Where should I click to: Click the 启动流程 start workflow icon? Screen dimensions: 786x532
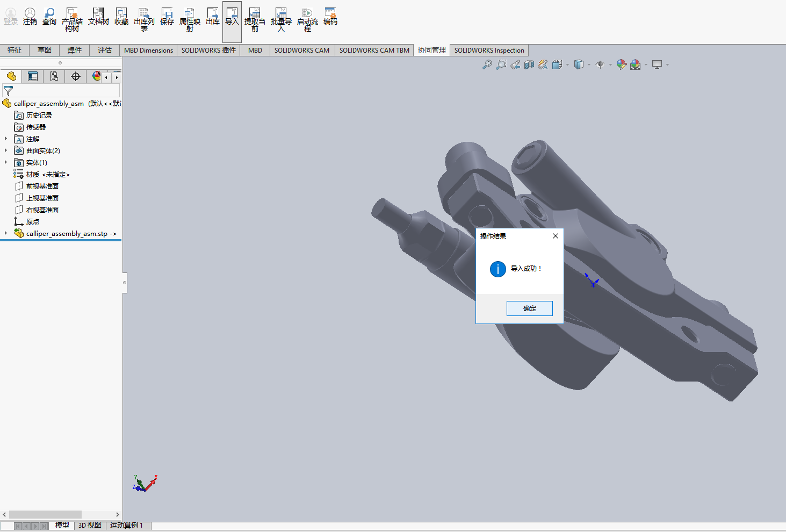[307, 20]
